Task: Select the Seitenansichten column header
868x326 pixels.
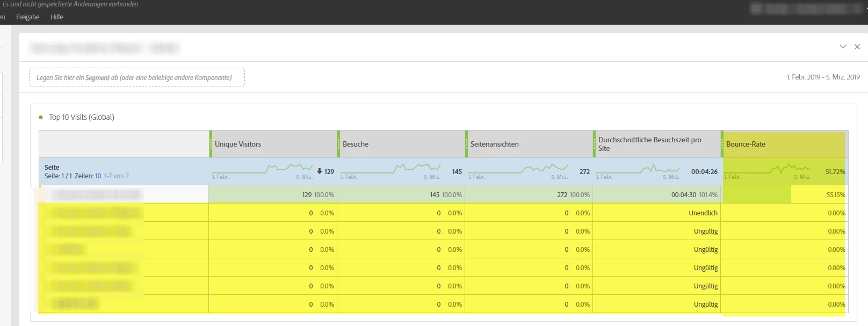Action: click(530, 144)
